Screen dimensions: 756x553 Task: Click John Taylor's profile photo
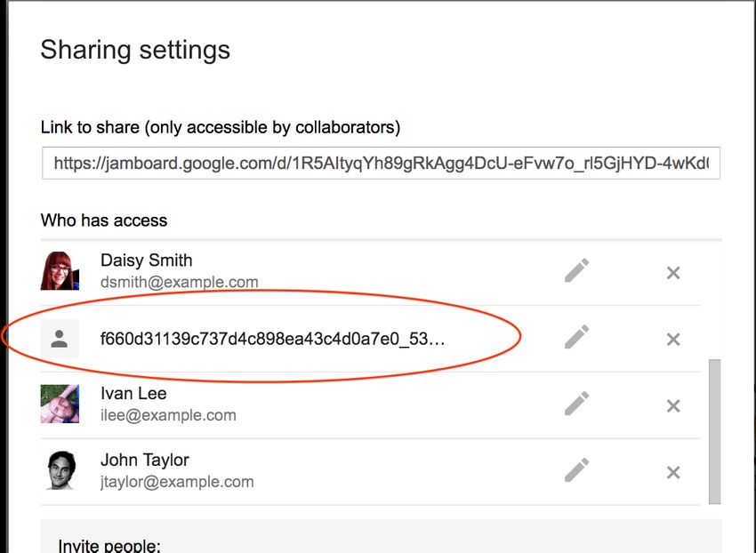pyautogui.click(x=60, y=470)
